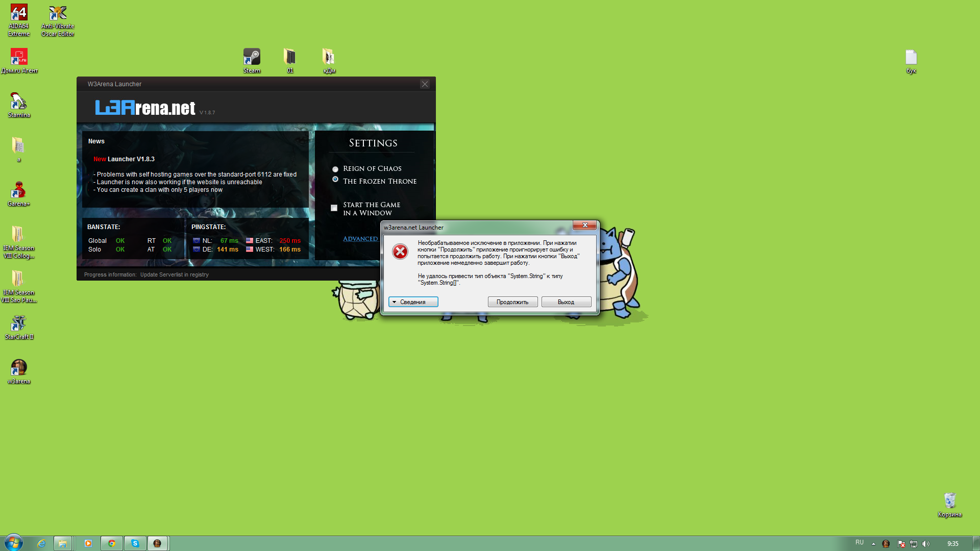The width and height of the screenshot is (980, 551).
Task: Click the DE ping value 141 ms
Action: (228, 249)
